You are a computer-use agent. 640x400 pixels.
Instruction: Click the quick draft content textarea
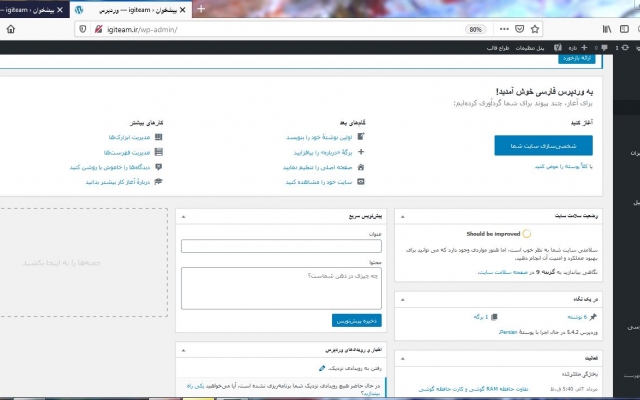point(281,288)
